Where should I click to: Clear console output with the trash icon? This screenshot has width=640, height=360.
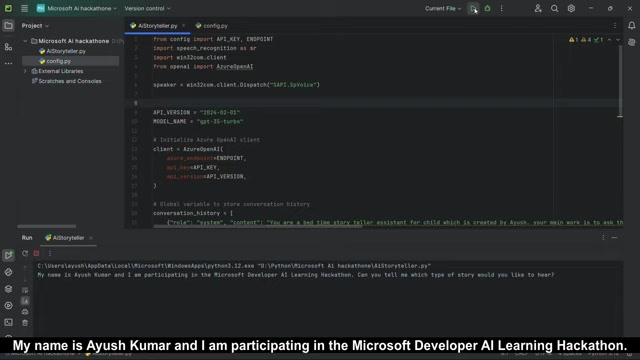pos(25,323)
